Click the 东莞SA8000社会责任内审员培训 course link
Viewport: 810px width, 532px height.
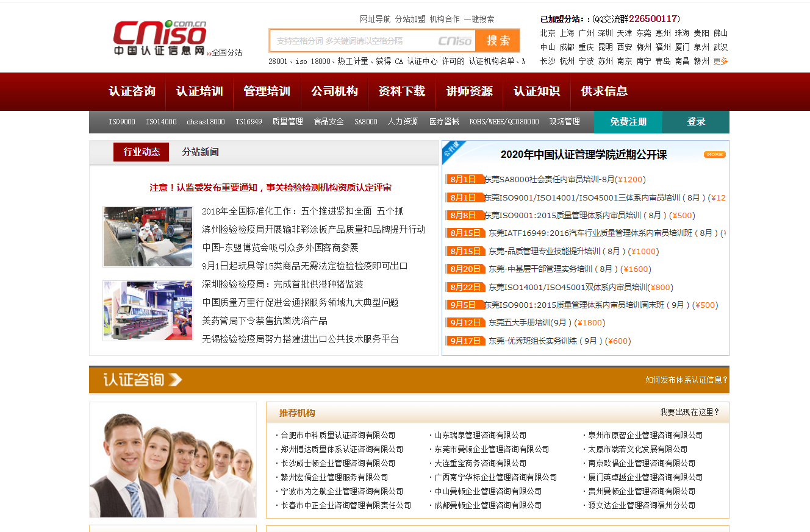pos(561,179)
